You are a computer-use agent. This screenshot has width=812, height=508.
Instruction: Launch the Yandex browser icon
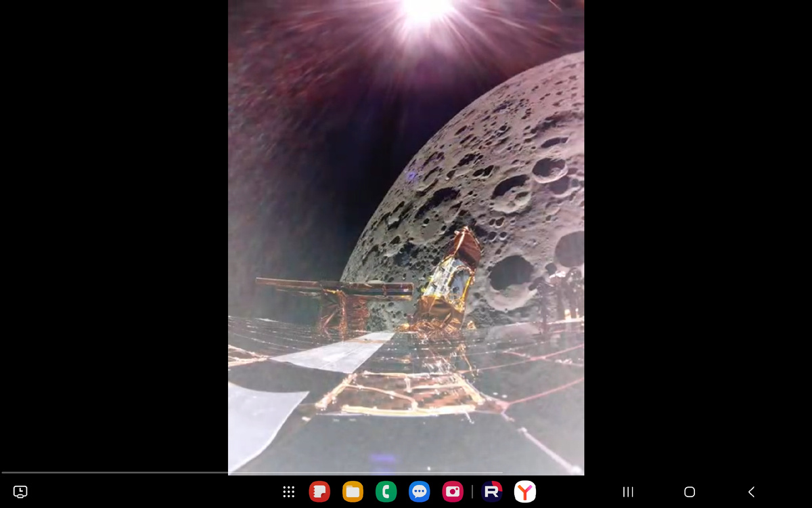[525, 492]
